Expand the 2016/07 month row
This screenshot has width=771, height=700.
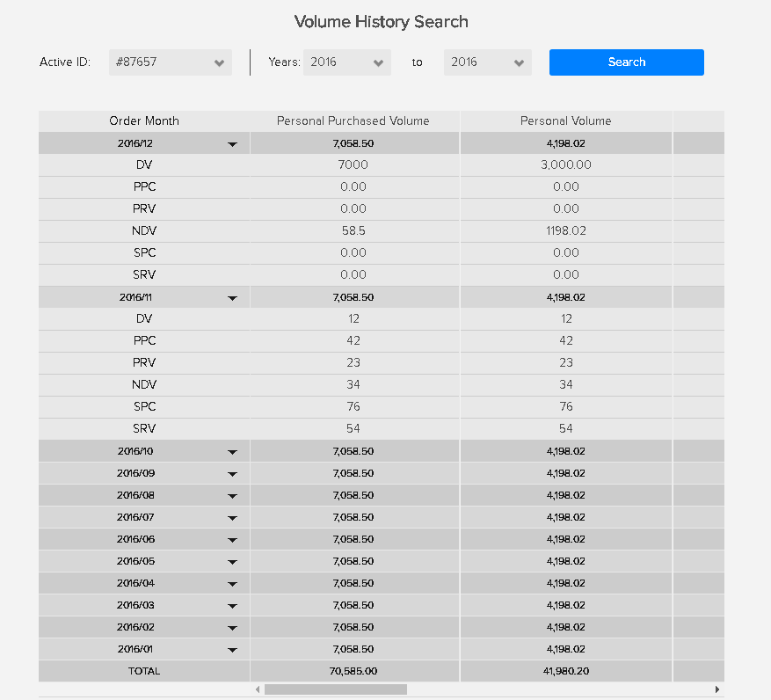(232, 518)
